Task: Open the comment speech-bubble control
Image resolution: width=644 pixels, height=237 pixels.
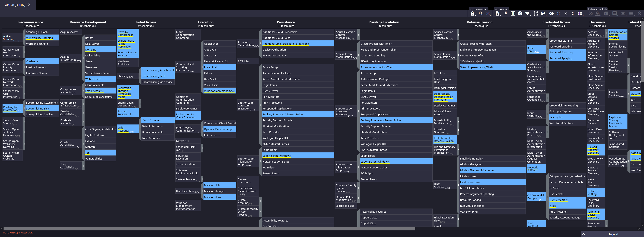Action: point(615,13)
